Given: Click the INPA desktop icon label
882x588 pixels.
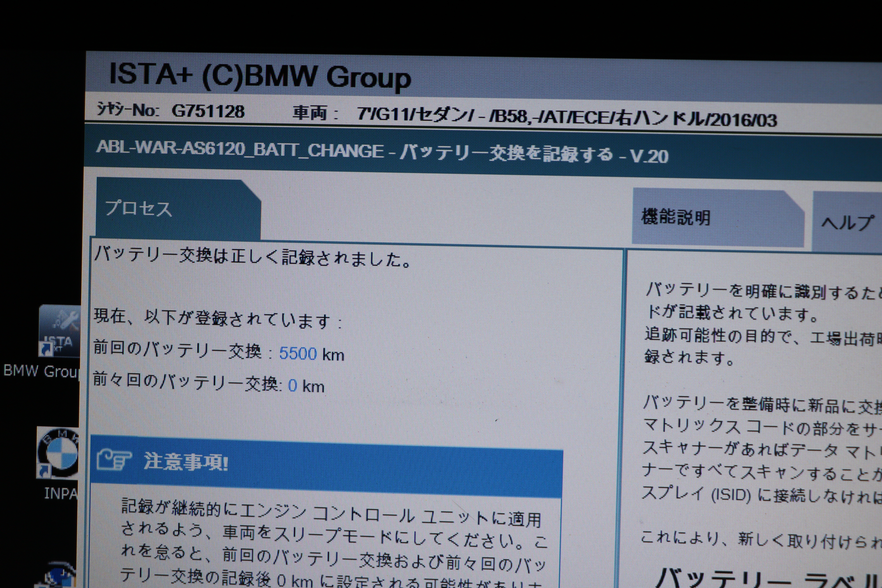Looking at the screenshot, I should click(x=61, y=493).
